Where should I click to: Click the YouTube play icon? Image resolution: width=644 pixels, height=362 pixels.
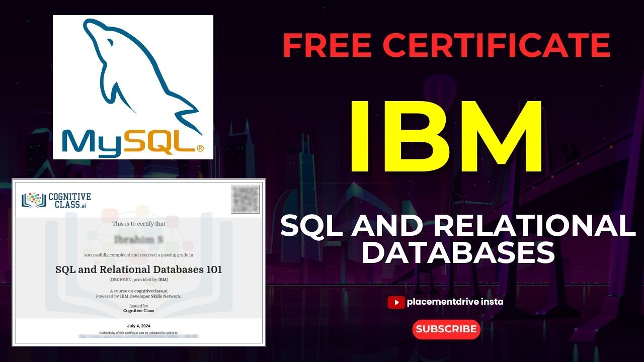pyautogui.click(x=396, y=302)
